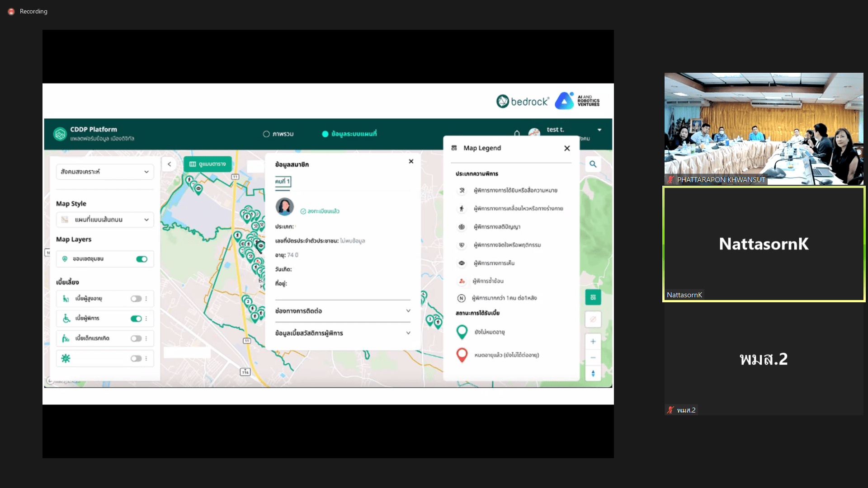This screenshot has width=868, height=488.
Task: Click the map cluster marker labeled 2
Action: click(248, 301)
